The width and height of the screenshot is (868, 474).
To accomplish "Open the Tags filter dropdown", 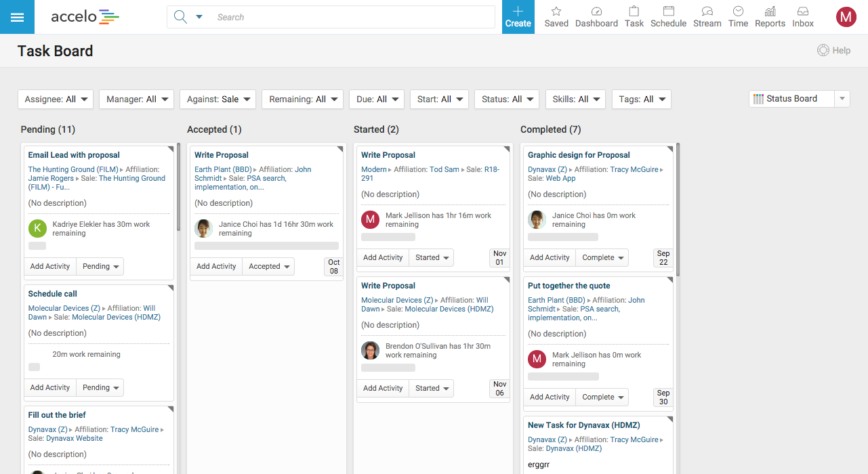I will [641, 100].
